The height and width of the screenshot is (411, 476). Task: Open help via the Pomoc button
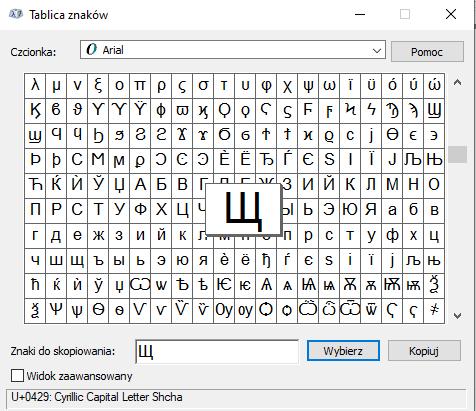coord(427,52)
